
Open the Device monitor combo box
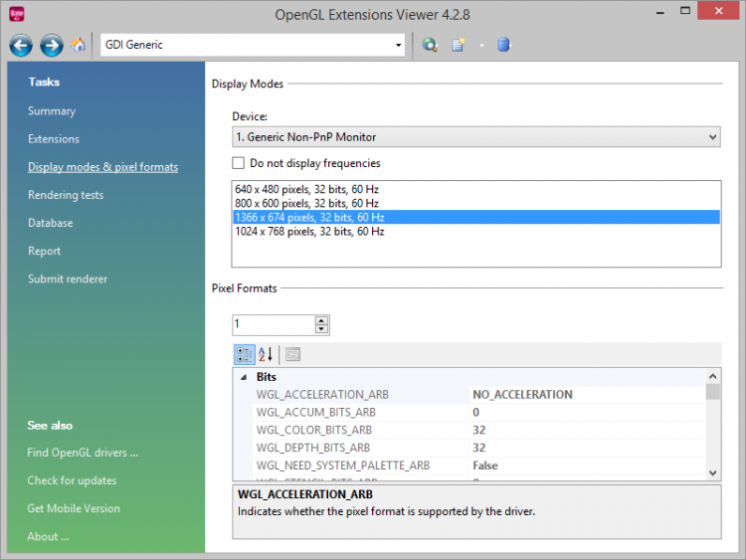[476, 137]
